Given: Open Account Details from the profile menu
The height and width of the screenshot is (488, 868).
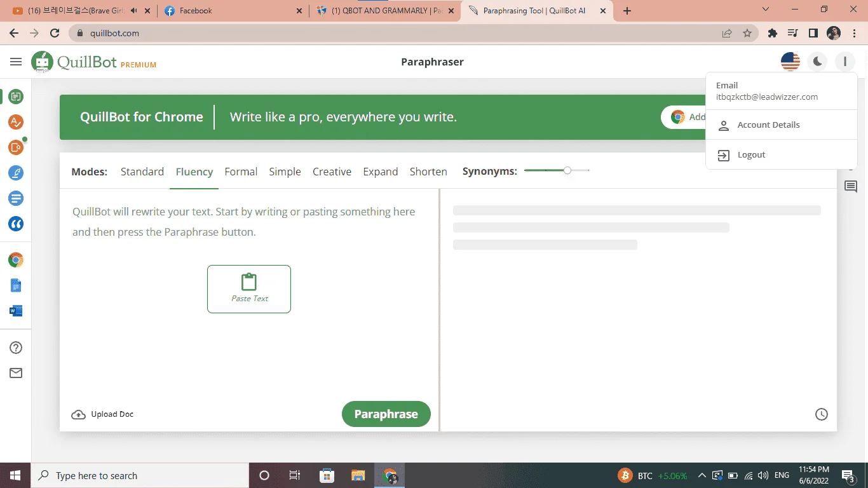Looking at the screenshot, I should click(782, 125).
